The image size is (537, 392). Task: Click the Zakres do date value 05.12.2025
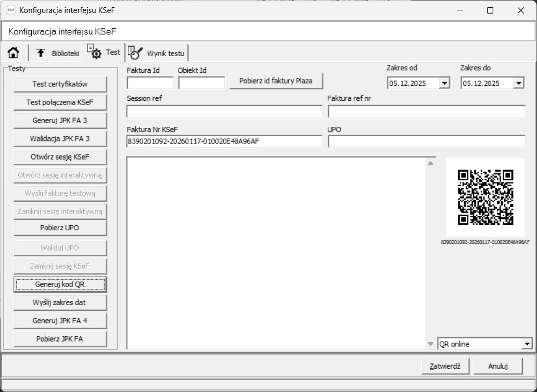point(481,84)
